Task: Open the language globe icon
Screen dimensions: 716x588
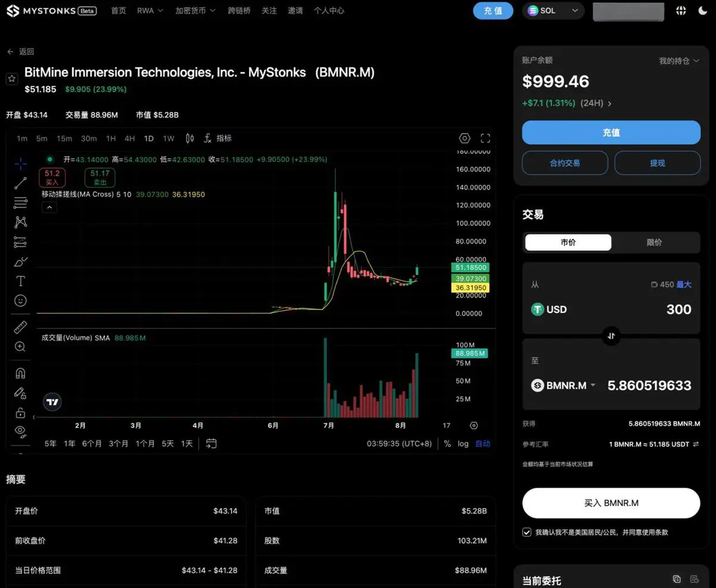Action: point(681,11)
